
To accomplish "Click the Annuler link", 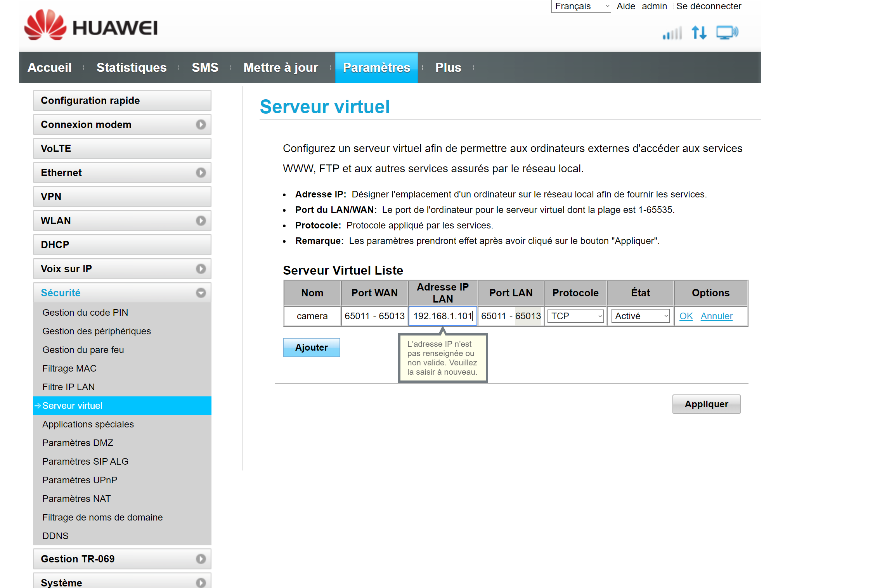I will coord(716,316).
